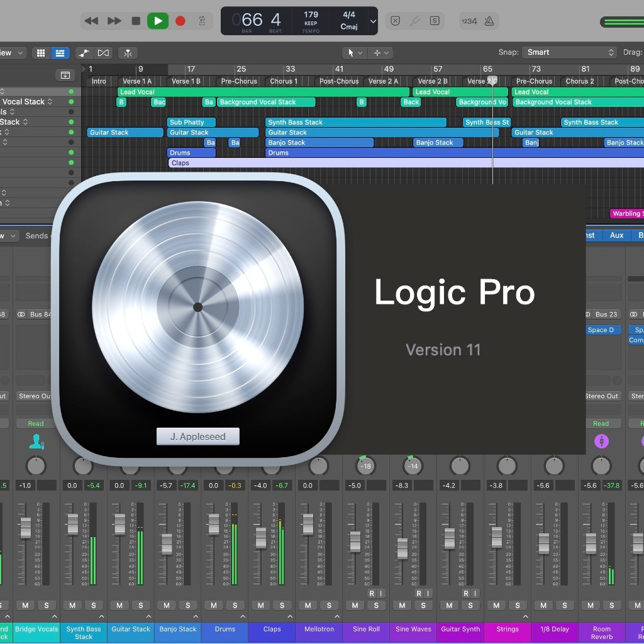Image resolution: width=644 pixels, height=644 pixels.
Task: Click the Fast Forward transport button
Action: (x=114, y=21)
